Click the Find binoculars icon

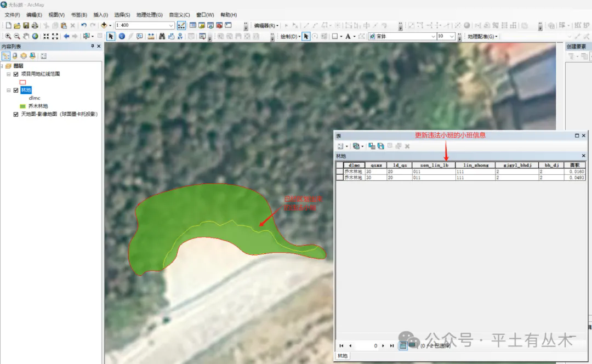tap(162, 36)
